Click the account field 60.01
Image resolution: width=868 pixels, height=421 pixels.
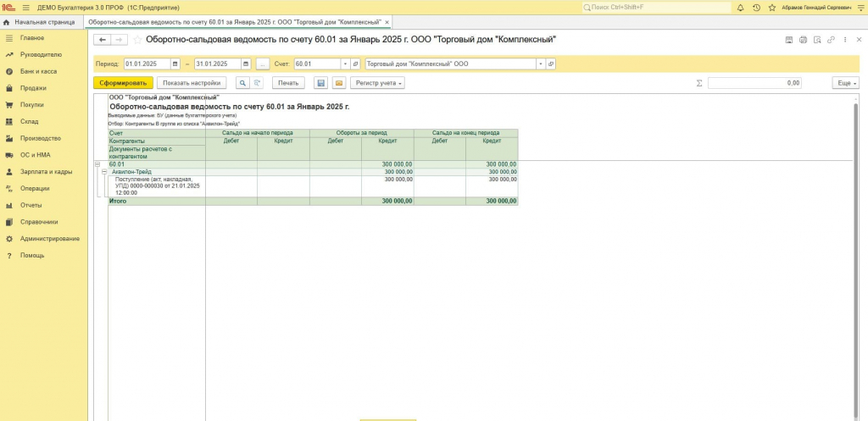[x=317, y=64]
